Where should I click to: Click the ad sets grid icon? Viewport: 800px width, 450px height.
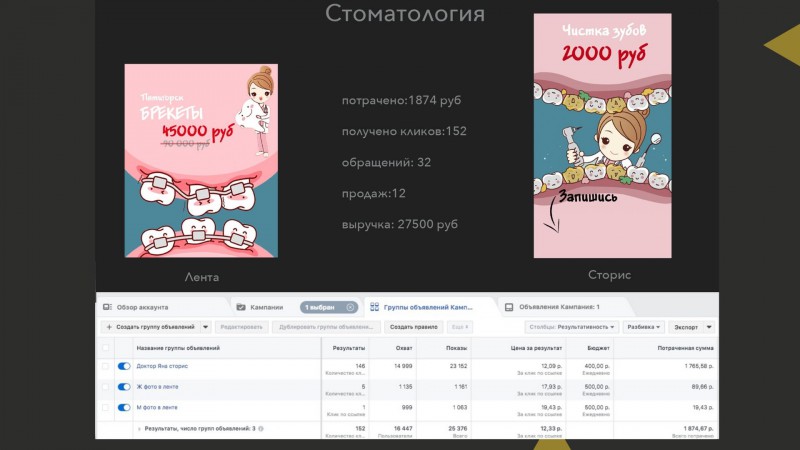coord(374,307)
